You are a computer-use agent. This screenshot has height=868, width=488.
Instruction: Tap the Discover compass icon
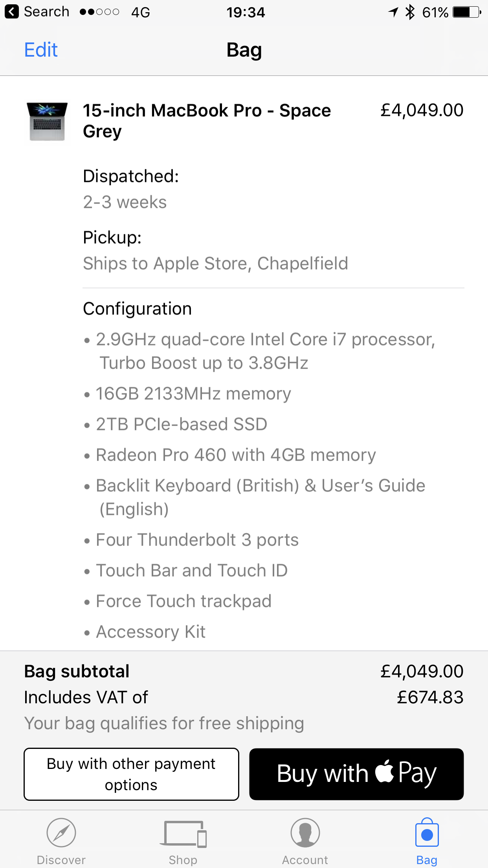click(61, 832)
